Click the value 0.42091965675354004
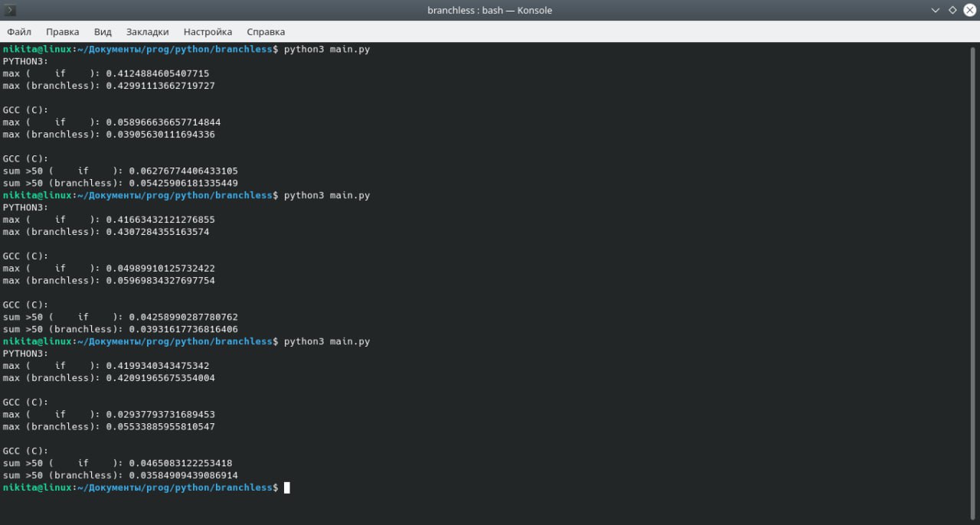 [x=161, y=377]
